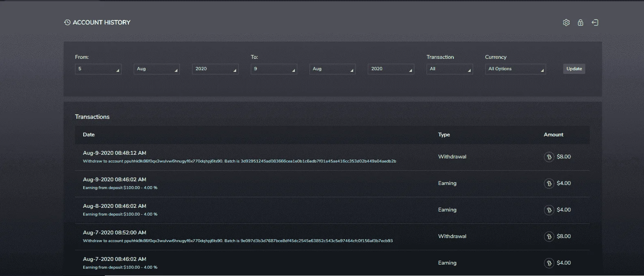This screenshot has height=276, width=644.
Task: Open the From day dropdown showing 5
Action: [x=98, y=69]
